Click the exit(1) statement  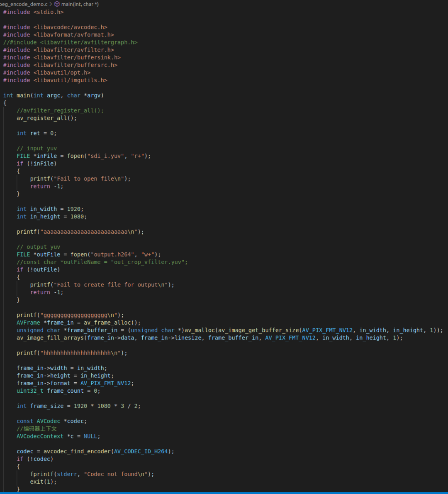[x=43, y=482]
